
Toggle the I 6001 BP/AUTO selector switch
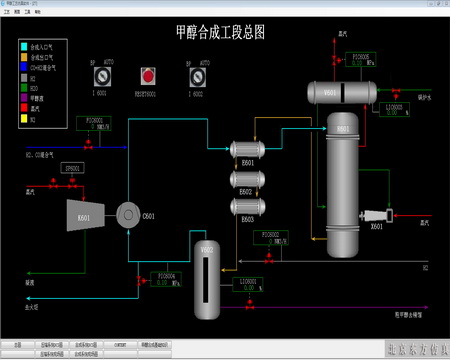pyautogui.click(x=102, y=77)
